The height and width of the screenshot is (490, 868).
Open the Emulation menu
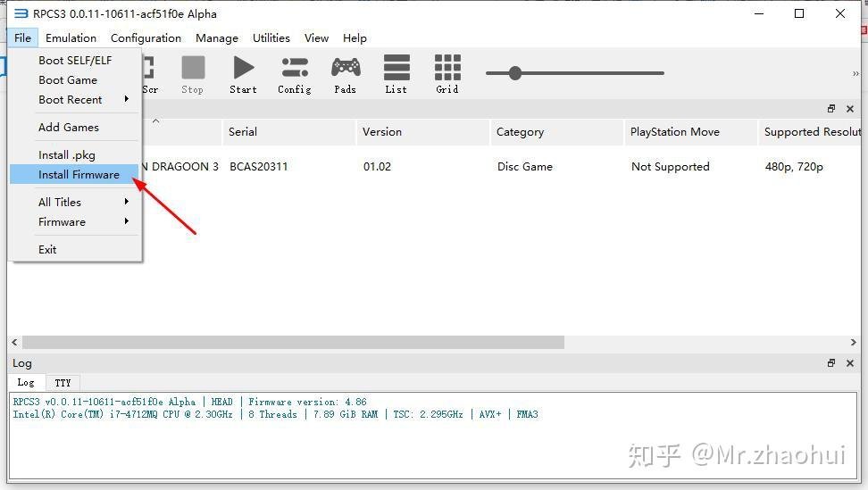[71, 38]
